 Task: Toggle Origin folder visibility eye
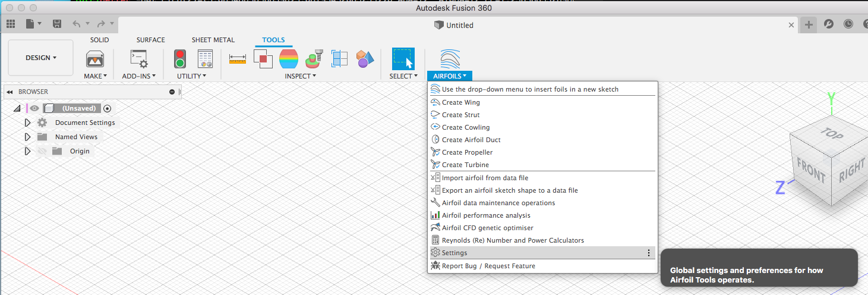point(42,151)
